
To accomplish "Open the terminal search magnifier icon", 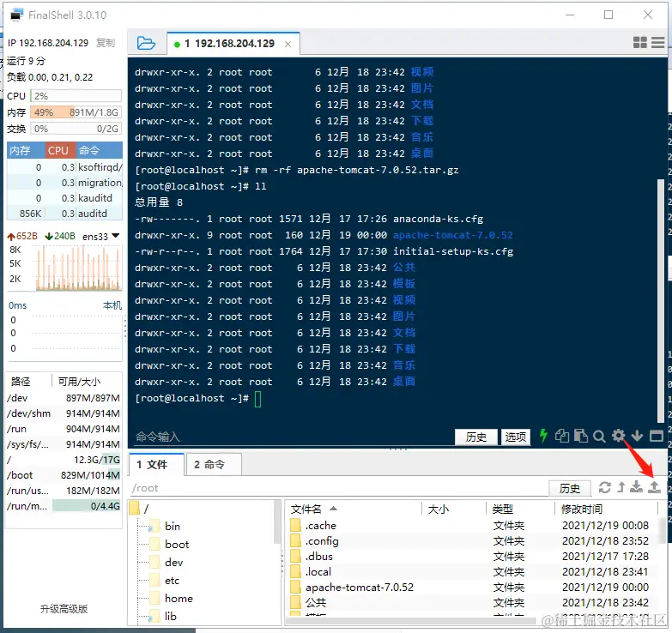I will 599,437.
